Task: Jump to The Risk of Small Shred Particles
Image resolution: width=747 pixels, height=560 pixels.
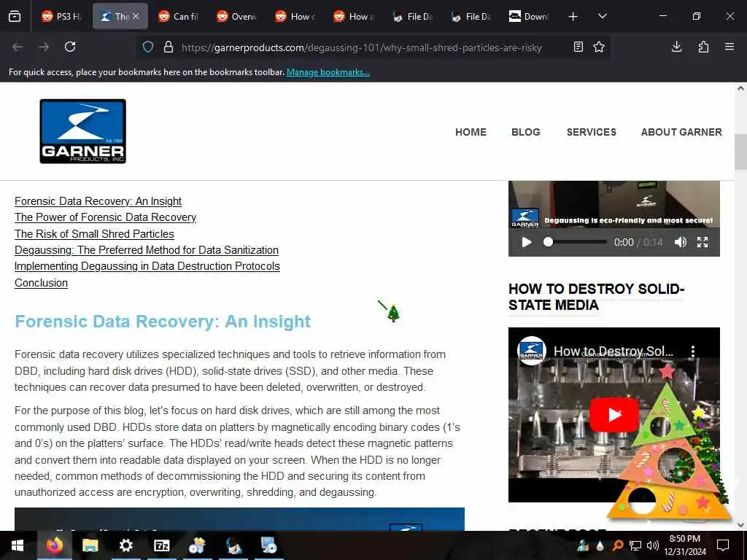Action: pos(94,234)
